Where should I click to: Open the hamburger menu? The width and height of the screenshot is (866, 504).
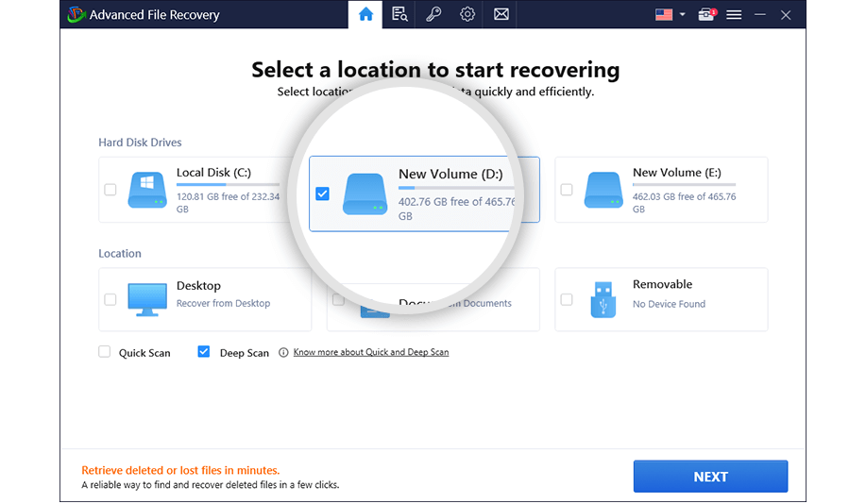pos(734,14)
